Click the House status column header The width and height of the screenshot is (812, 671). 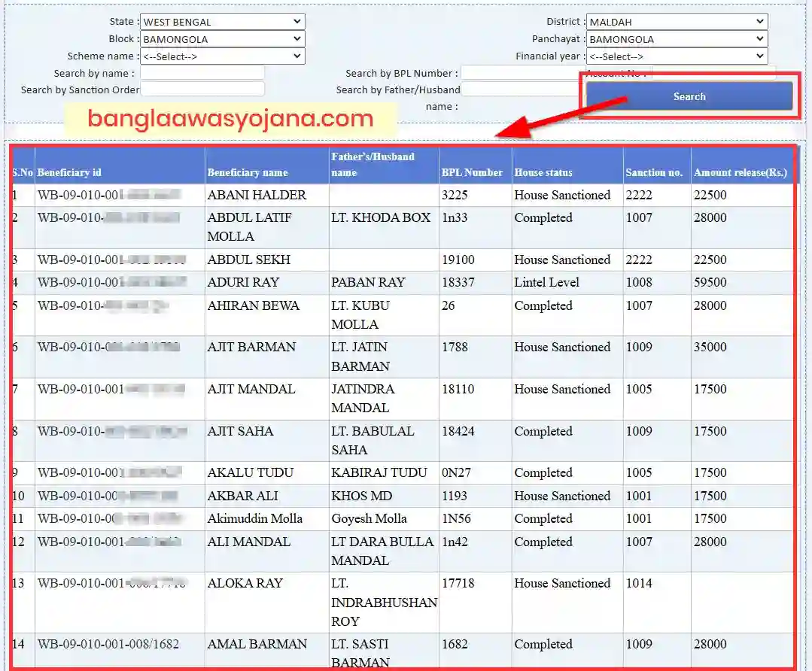pyautogui.click(x=543, y=172)
